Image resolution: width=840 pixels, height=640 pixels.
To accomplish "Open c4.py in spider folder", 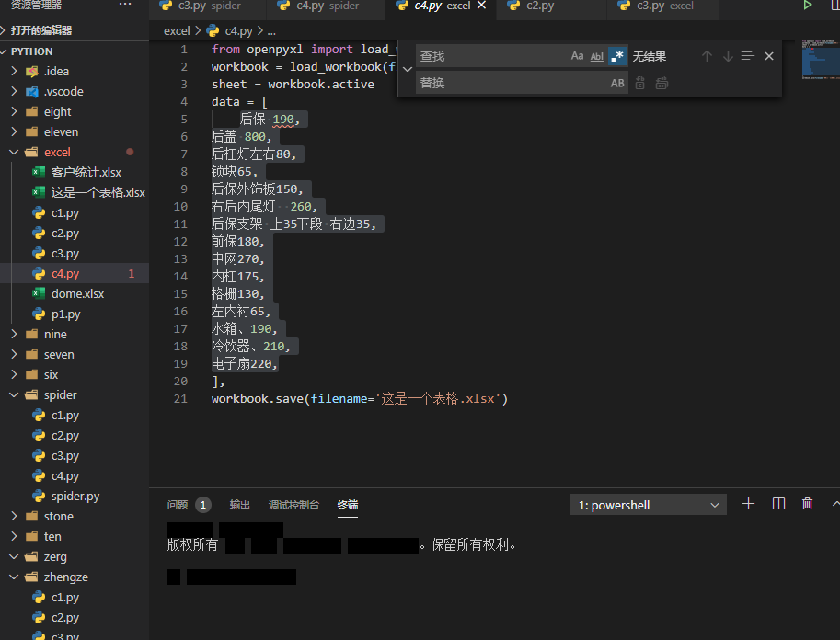I will pyautogui.click(x=64, y=476).
